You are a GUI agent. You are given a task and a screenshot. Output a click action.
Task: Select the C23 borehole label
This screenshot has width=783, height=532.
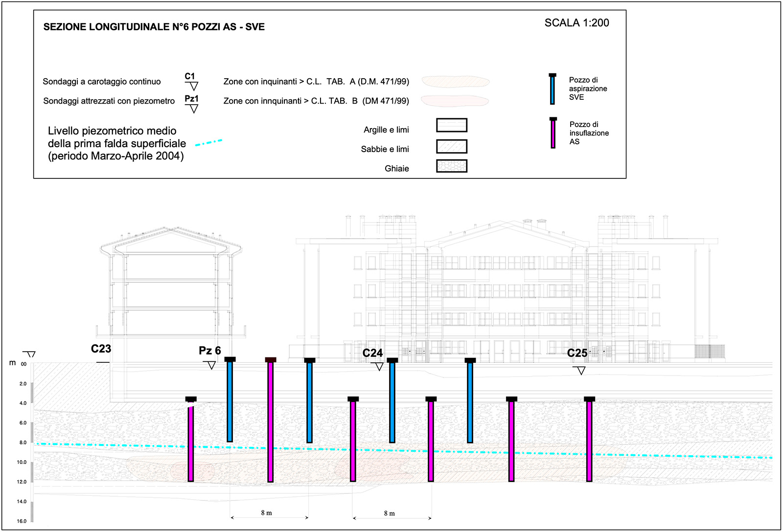point(101,349)
